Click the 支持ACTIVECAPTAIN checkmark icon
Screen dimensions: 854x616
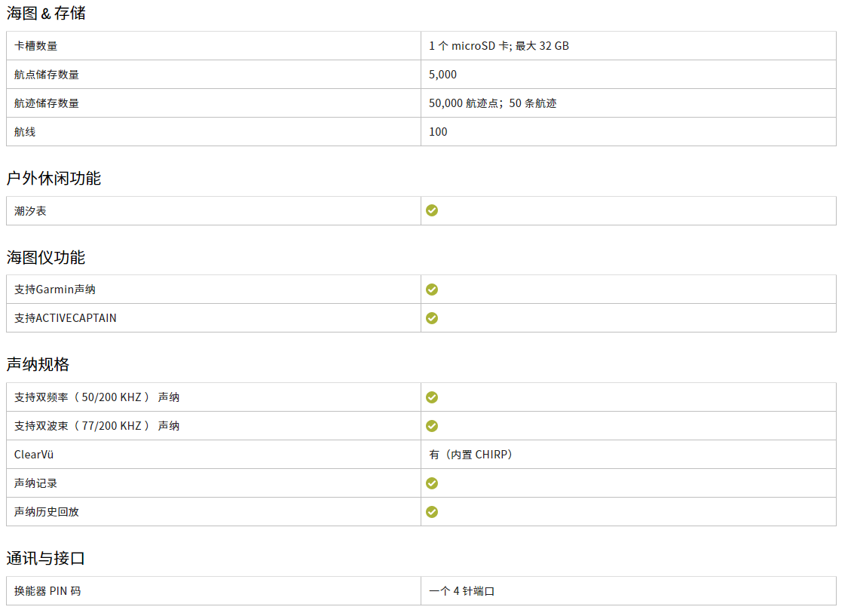coord(432,318)
